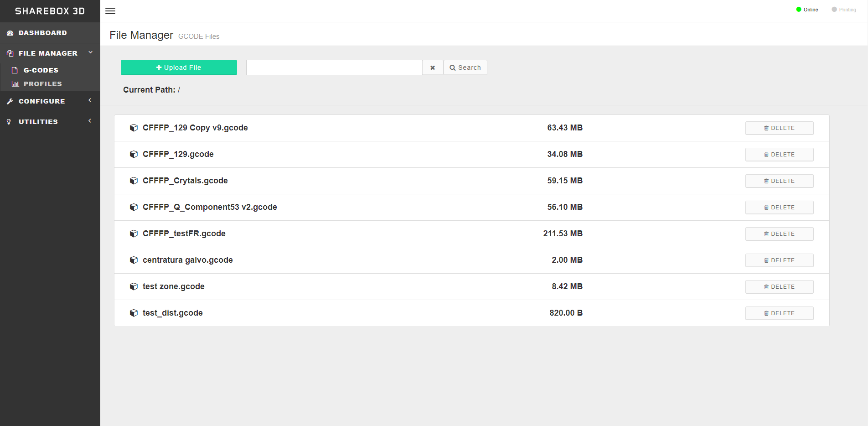Delete CFFFP_129.gcode file
Image resolution: width=868 pixels, height=426 pixels.
pyautogui.click(x=780, y=155)
